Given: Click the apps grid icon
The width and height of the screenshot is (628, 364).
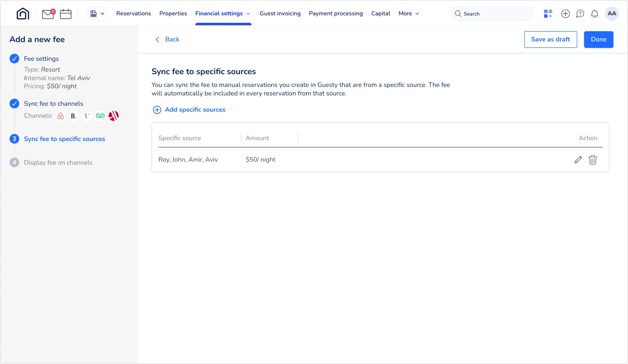Looking at the screenshot, I should pos(548,14).
